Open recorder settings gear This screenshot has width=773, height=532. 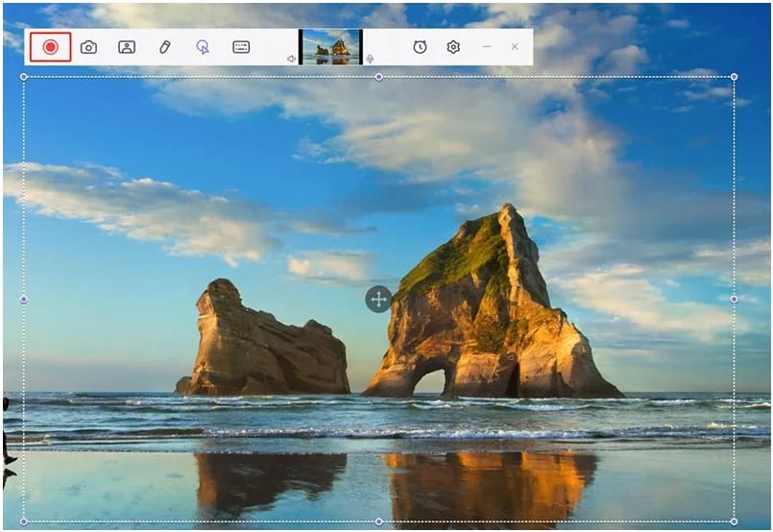click(x=453, y=46)
